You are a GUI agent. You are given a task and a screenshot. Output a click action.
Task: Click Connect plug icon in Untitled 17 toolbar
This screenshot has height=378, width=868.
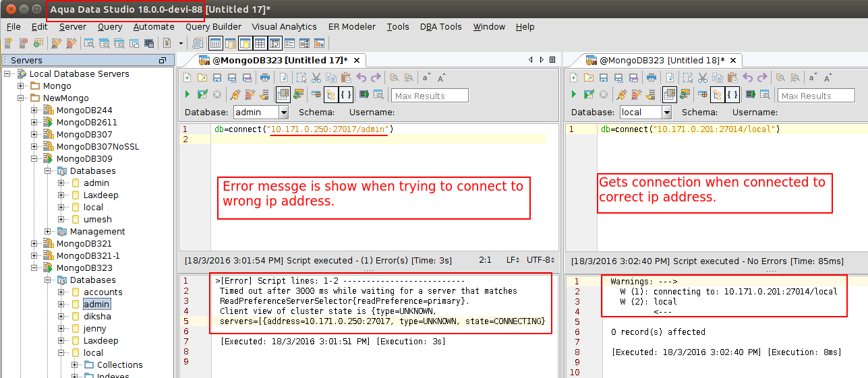coord(235,94)
